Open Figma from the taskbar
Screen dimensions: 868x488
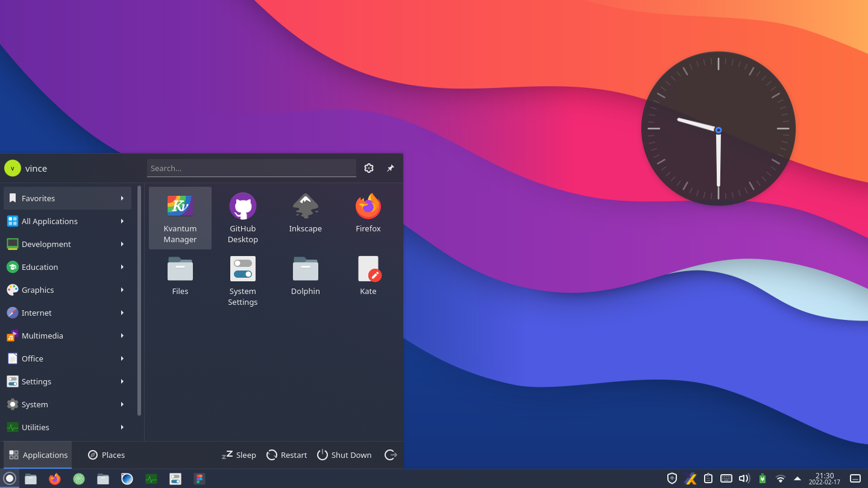coord(200,479)
